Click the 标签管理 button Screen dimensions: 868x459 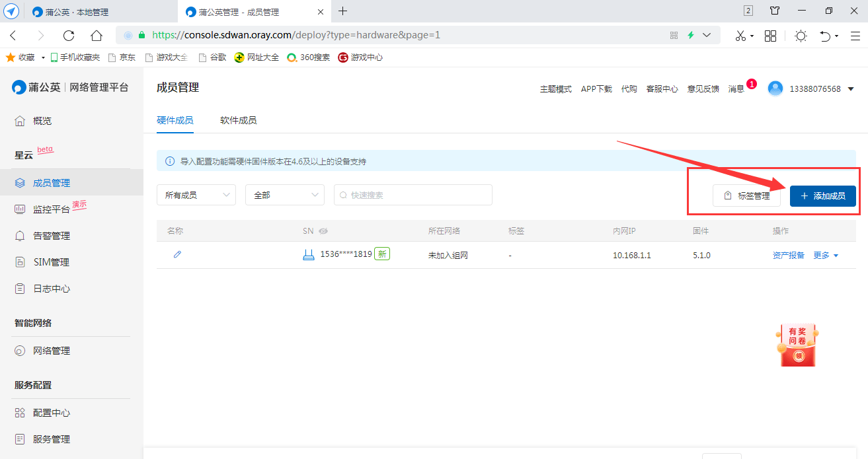click(x=747, y=196)
